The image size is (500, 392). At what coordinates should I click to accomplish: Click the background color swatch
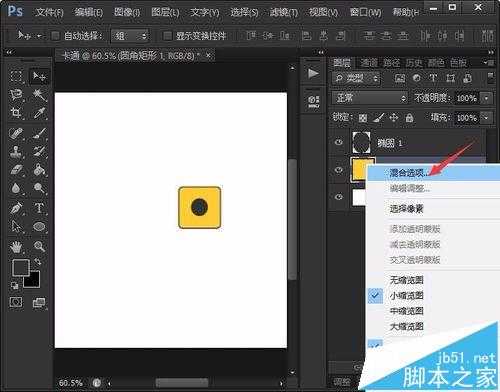click(x=34, y=282)
